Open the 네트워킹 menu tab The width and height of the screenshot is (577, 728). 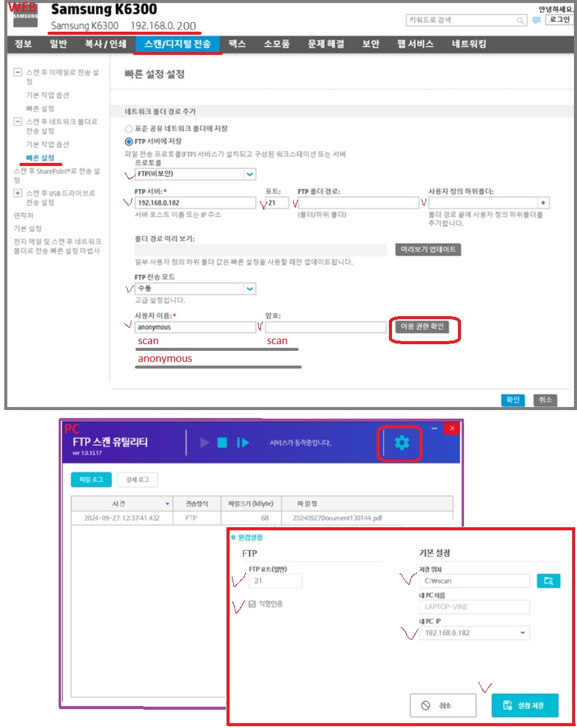(469, 44)
